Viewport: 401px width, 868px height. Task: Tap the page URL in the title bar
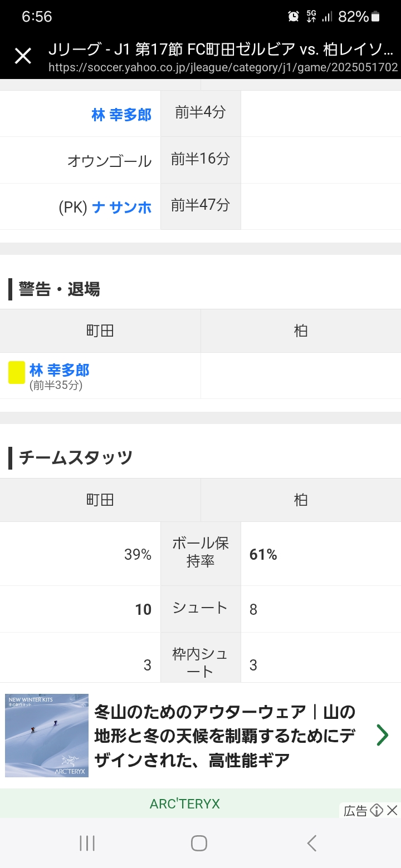click(x=223, y=68)
